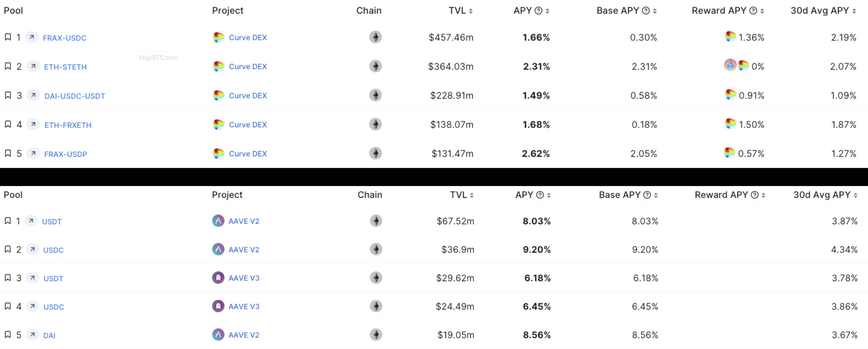Click the Pool column header in top table
Image resolution: width=868 pixels, height=349 pixels.
pyautogui.click(x=13, y=11)
